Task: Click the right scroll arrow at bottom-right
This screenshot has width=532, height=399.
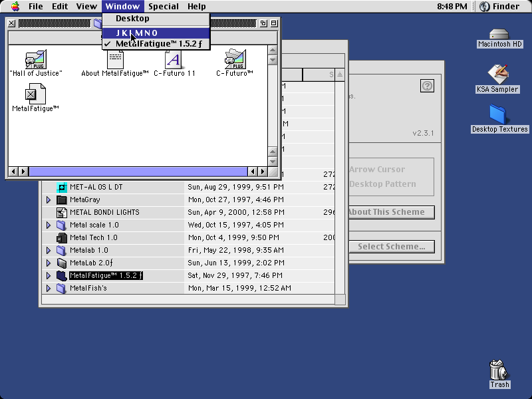Action: click(263, 172)
